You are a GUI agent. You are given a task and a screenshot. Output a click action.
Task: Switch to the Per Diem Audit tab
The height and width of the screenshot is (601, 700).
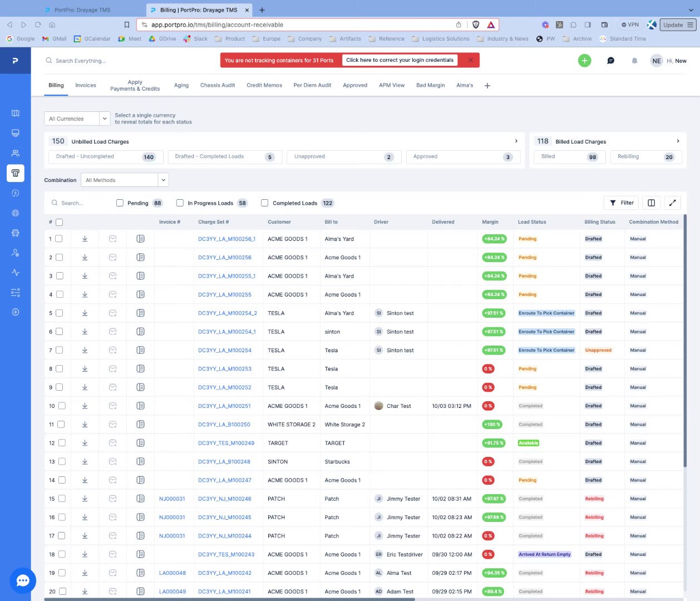[312, 85]
